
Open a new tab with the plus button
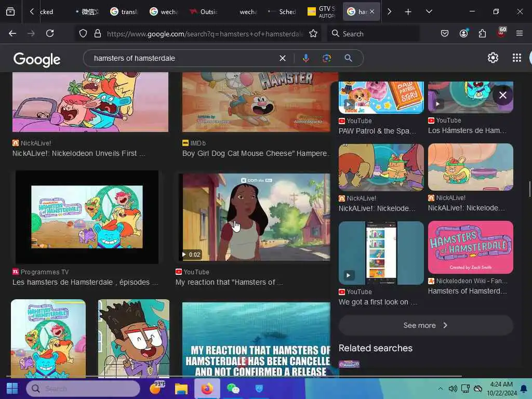[408, 12]
